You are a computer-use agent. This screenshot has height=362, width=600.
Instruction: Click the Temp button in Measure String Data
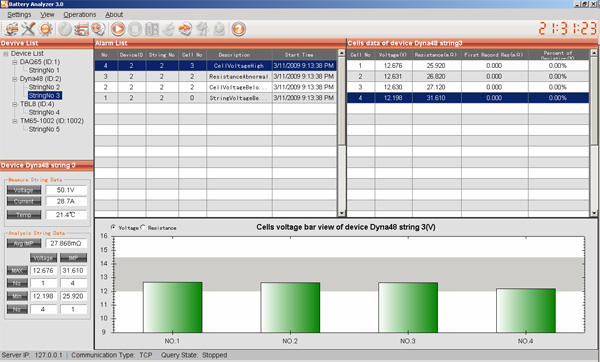coord(24,215)
